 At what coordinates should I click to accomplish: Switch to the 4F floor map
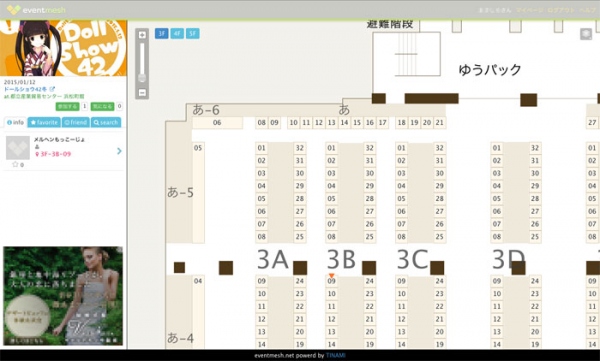177,33
